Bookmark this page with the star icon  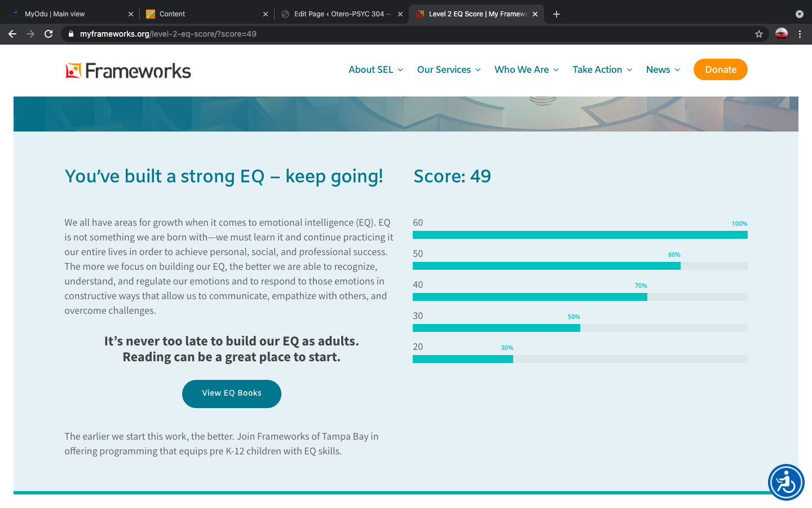(x=759, y=34)
